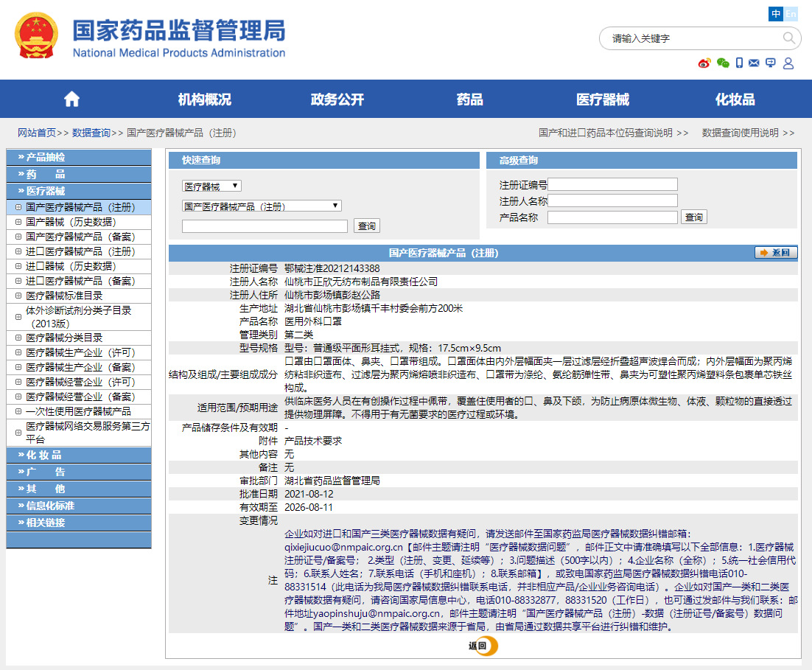Open the Weibo sharing icon
Screen dimensions: 812x670
pos(704,63)
